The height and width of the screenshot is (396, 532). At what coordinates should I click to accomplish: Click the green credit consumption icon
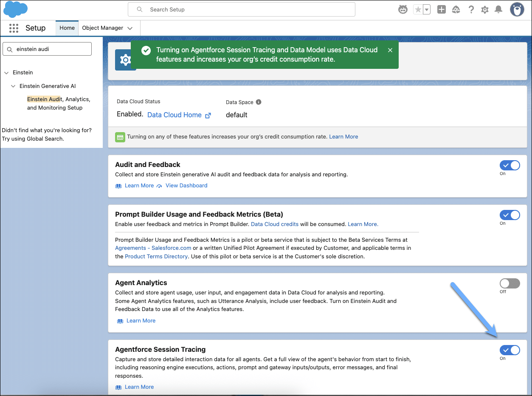(120, 137)
